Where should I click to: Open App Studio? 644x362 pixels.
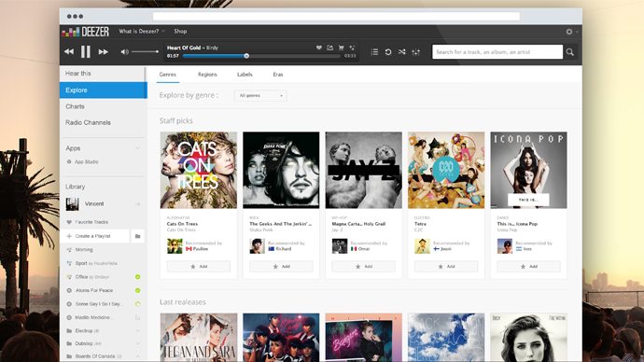86,161
